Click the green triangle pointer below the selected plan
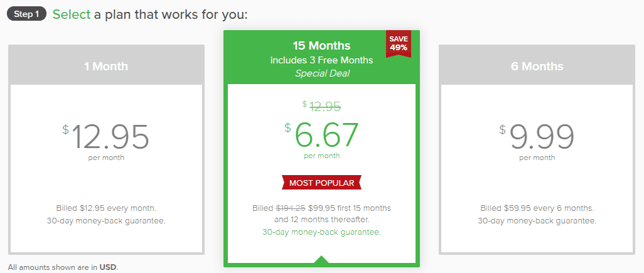The image size is (644, 273). [x=321, y=259]
